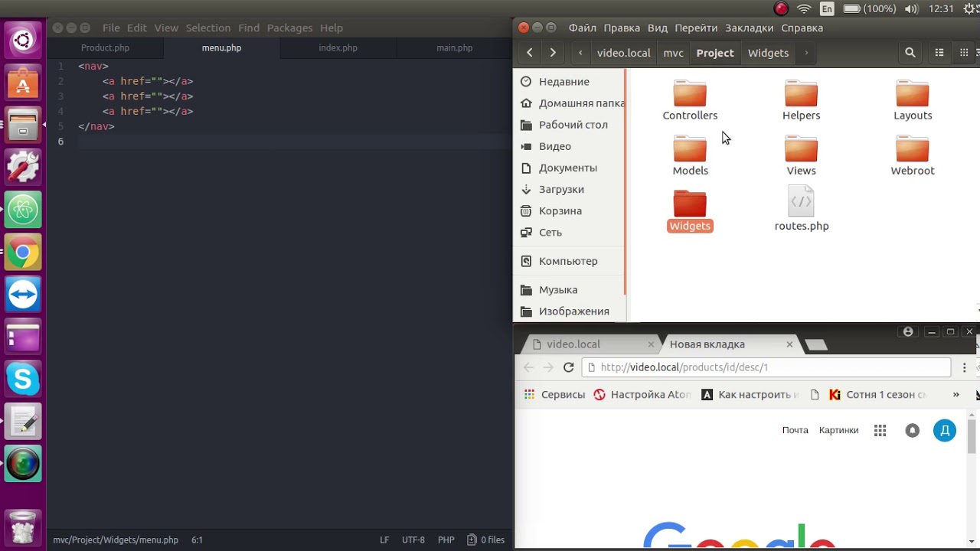Screen dimensions: 980x551
Task: Go forward in file manager
Action: [x=553, y=53]
